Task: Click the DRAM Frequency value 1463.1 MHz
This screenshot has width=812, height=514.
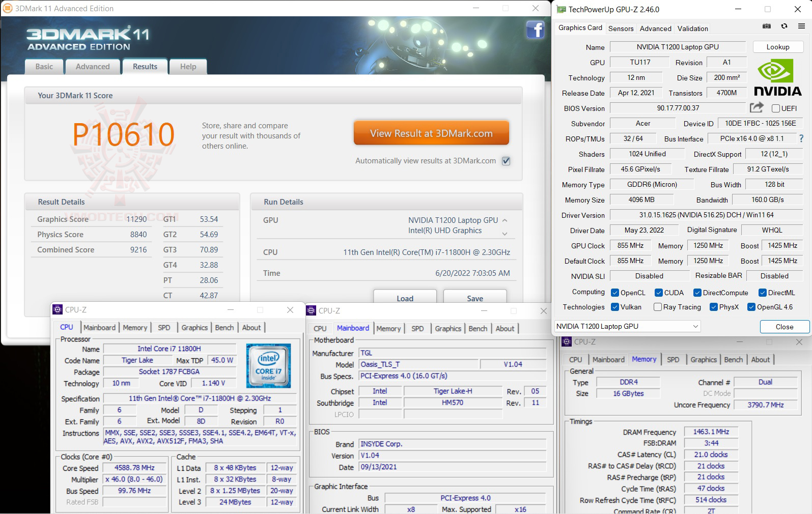Action: (711, 432)
